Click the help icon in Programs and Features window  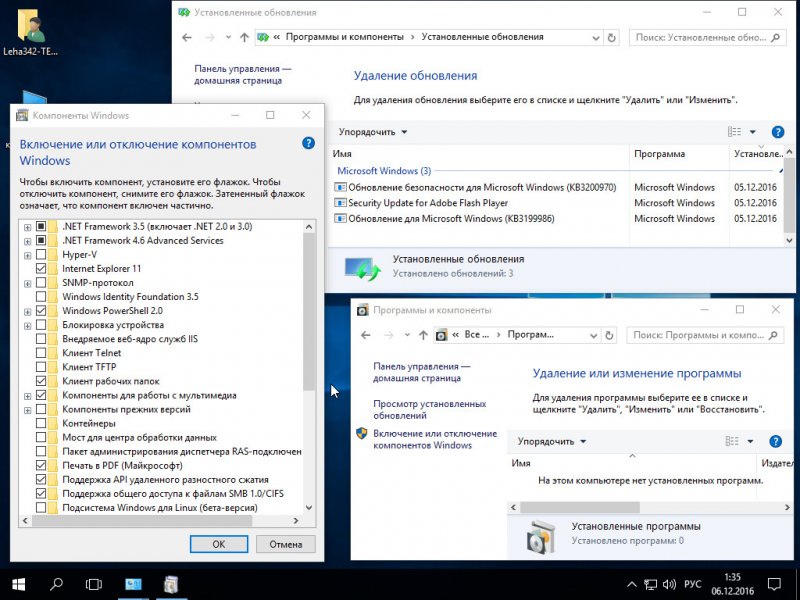click(775, 441)
